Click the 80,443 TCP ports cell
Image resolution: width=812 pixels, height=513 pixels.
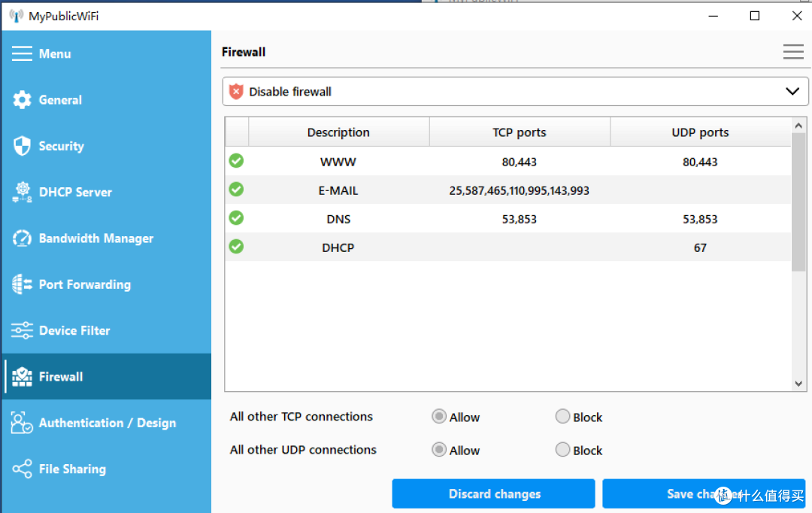click(x=520, y=162)
